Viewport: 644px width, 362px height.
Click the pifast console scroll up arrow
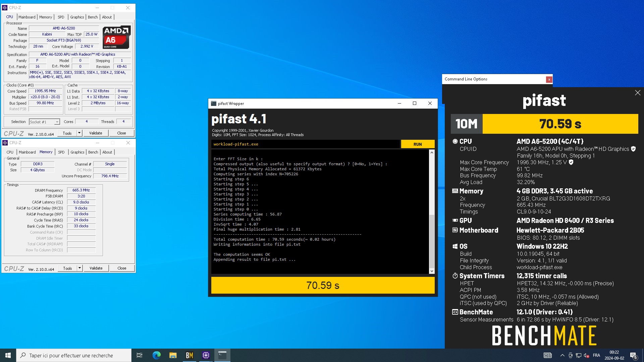432,153
